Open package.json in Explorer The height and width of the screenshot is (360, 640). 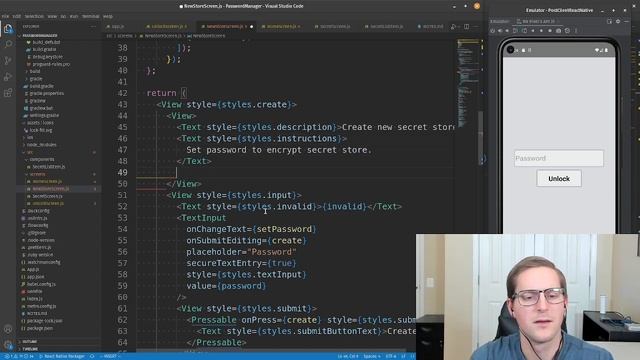pos(37,328)
